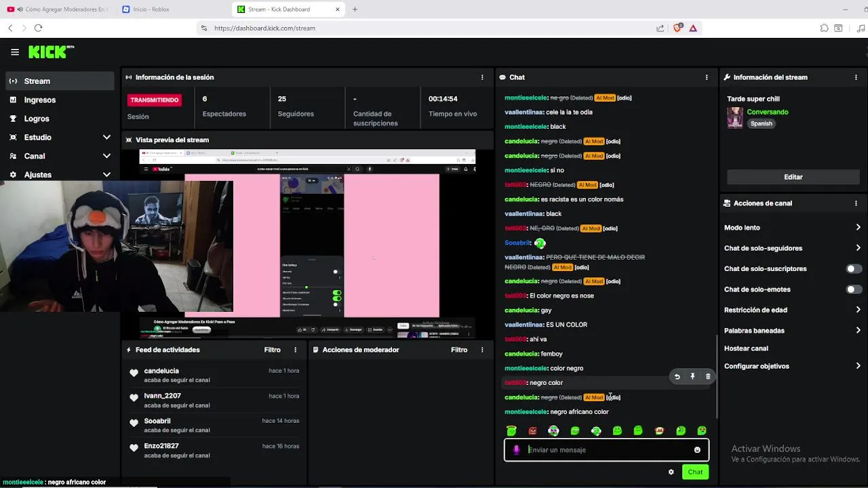Click the Spanish language tag
The width and height of the screenshot is (868, 488).
[x=762, y=124]
